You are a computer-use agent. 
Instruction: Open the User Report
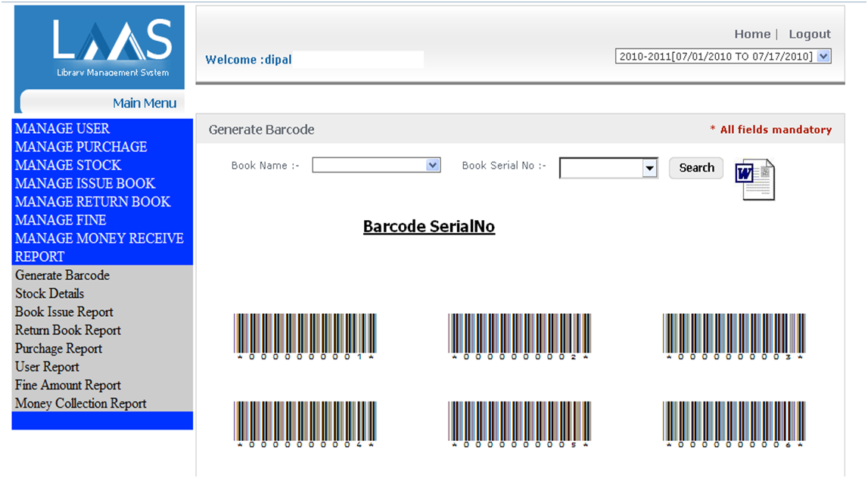tap(47, 366)
